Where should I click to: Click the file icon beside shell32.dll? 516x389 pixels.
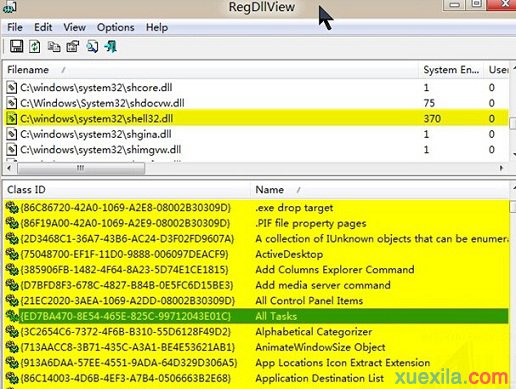coord(12,119)
